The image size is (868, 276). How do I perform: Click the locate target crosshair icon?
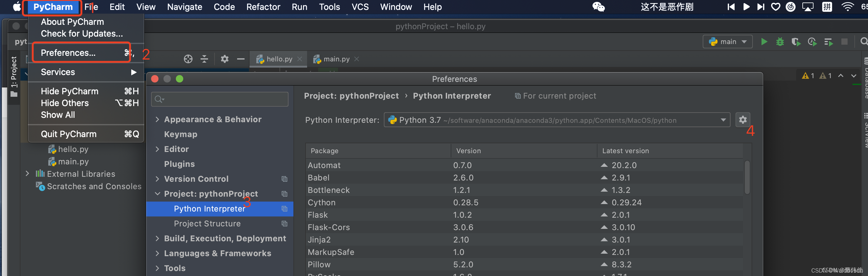click(188, 59)
